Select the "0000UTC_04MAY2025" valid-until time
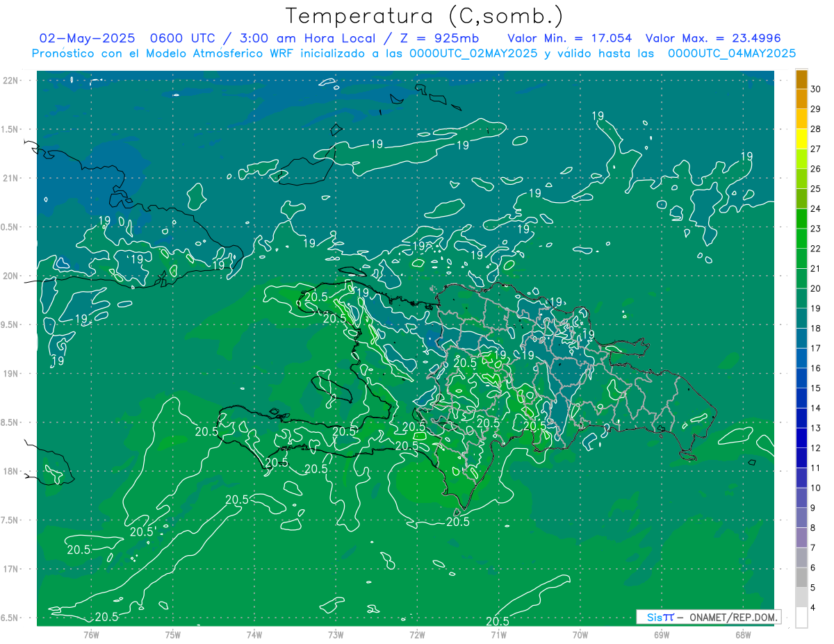The image size is (834, 644). click(732, 53)
